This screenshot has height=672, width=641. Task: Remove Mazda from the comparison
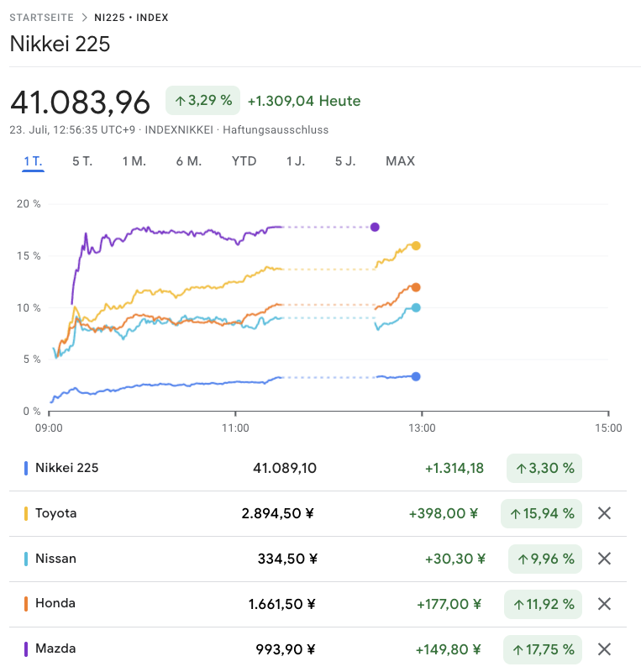(604, 649)
